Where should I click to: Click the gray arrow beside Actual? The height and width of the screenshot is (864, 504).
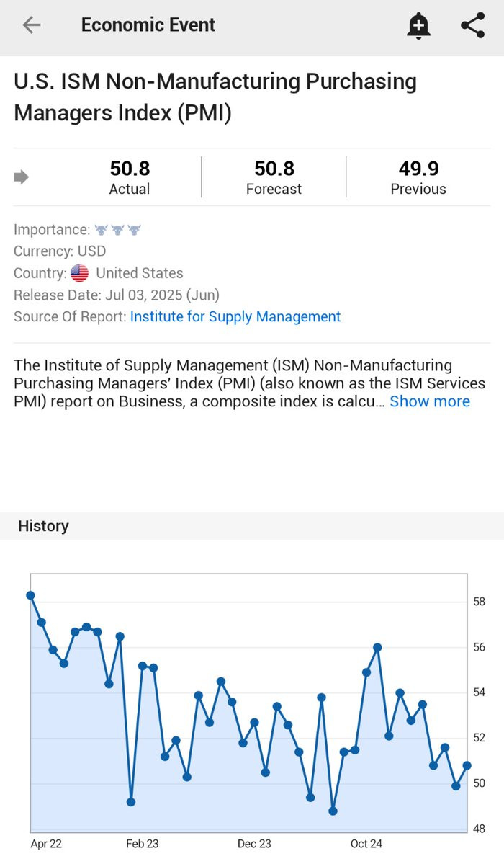22,177
